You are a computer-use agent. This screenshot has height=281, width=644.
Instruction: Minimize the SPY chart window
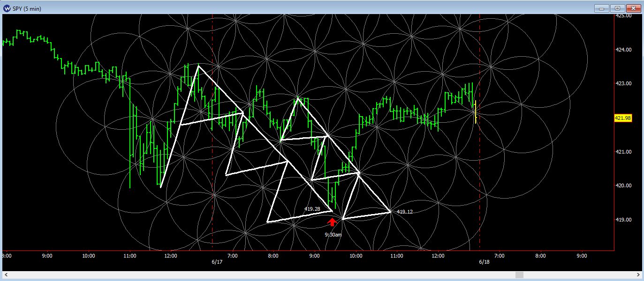click(601, 8)
